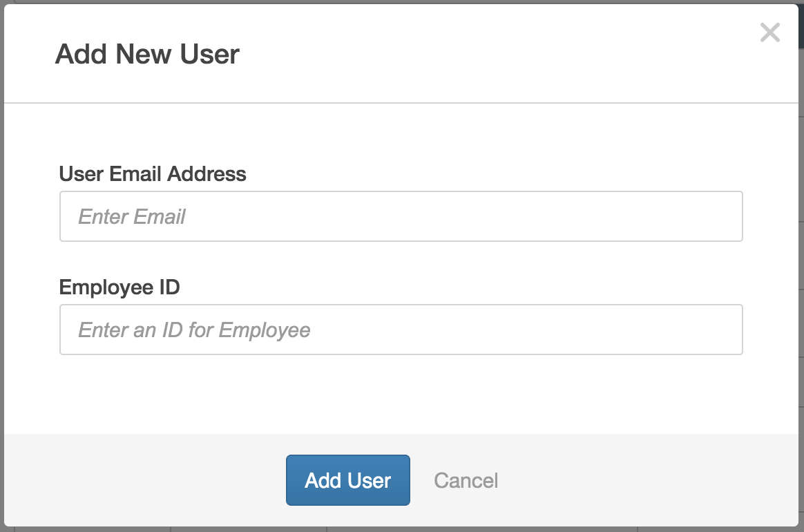Click blank dialog body below Employee ID
Screen dimensions: 804x532
401,394
